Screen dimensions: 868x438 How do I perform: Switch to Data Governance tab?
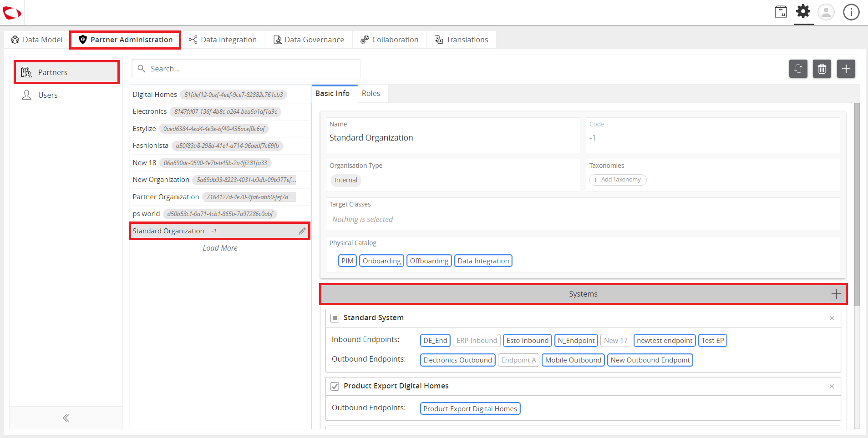(x=309, y=40)
